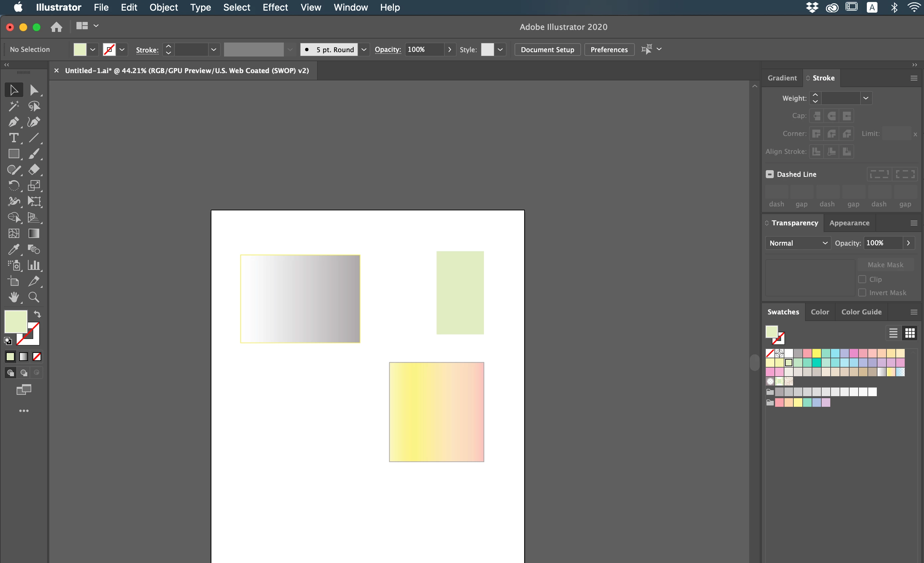The image size is (924, 563).
Task: Activate the Zoom tool
Action: pos(34,297)
